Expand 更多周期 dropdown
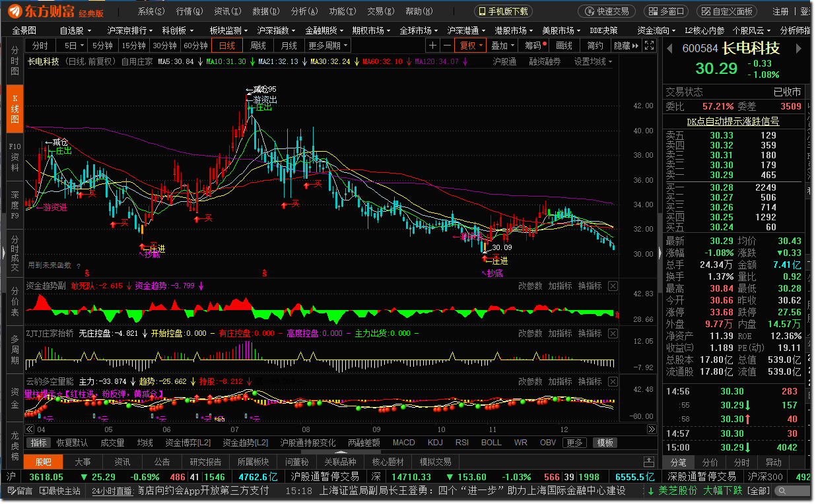 pos(328,46)
